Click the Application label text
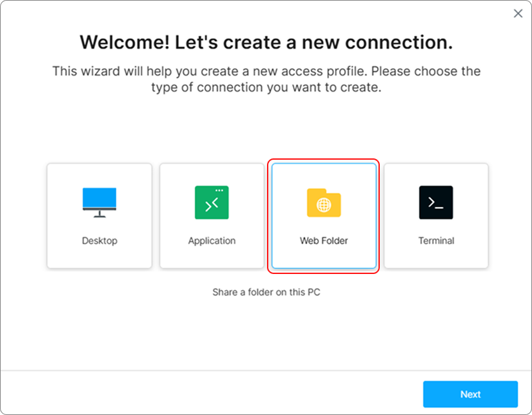This screenshot has width=532, height=415. coord(212,241)
